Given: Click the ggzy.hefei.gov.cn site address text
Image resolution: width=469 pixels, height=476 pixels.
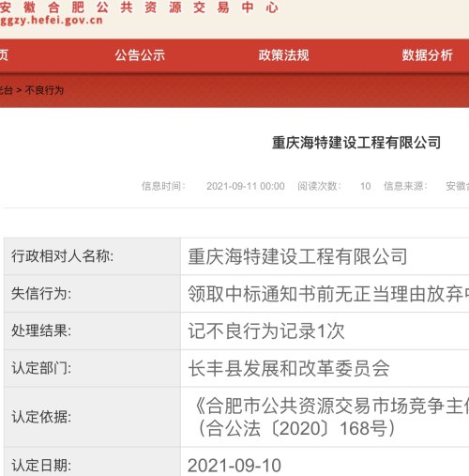Looking at the screenshot, I should (x=52, y=21).
